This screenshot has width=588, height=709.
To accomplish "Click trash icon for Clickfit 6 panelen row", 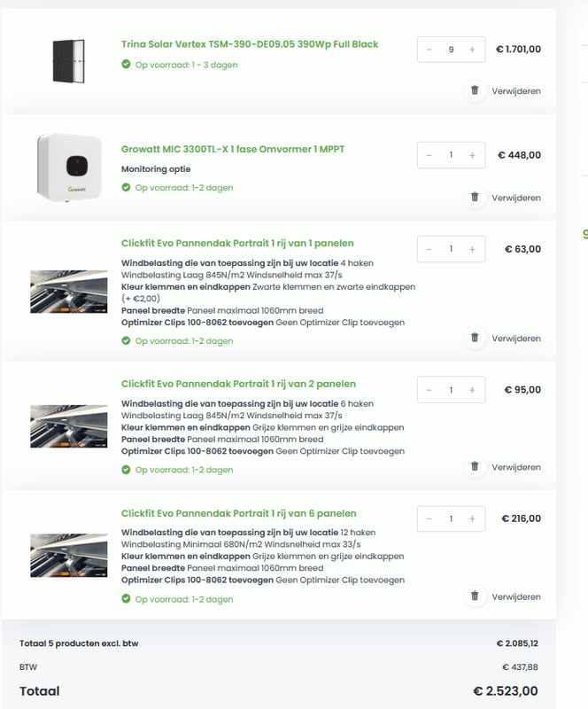I will click(475, 596).
